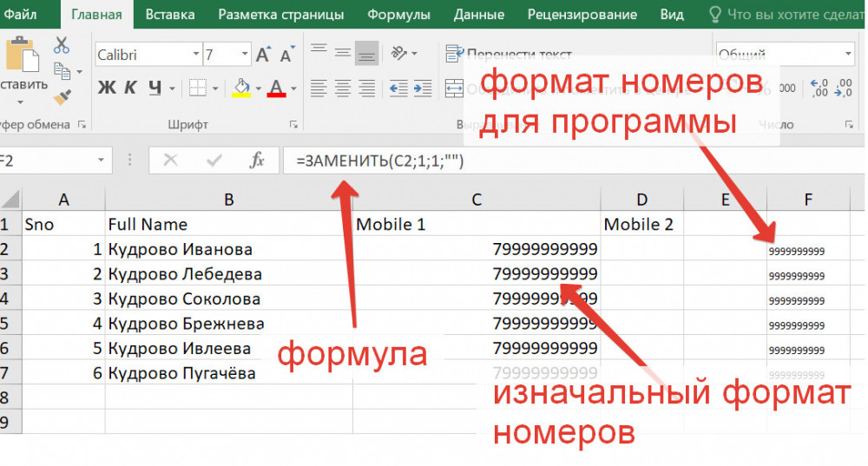Open the Формулы tab

398,15
